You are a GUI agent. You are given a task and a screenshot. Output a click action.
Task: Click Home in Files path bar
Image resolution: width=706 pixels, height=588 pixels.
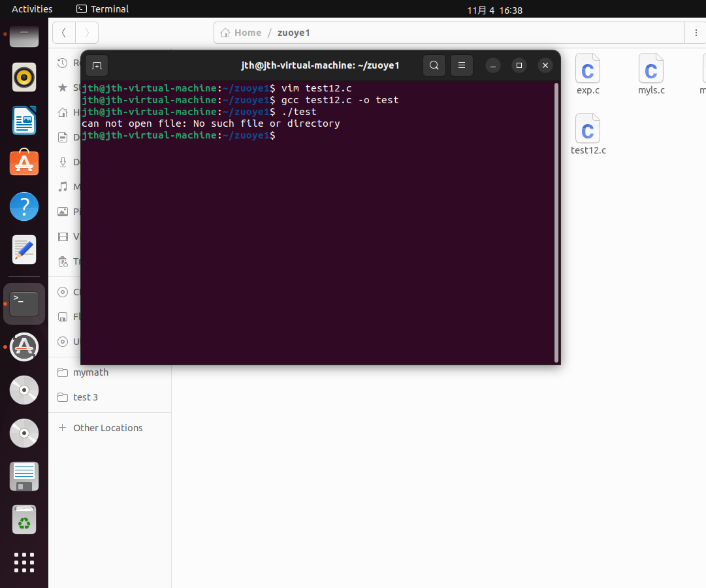242,33
